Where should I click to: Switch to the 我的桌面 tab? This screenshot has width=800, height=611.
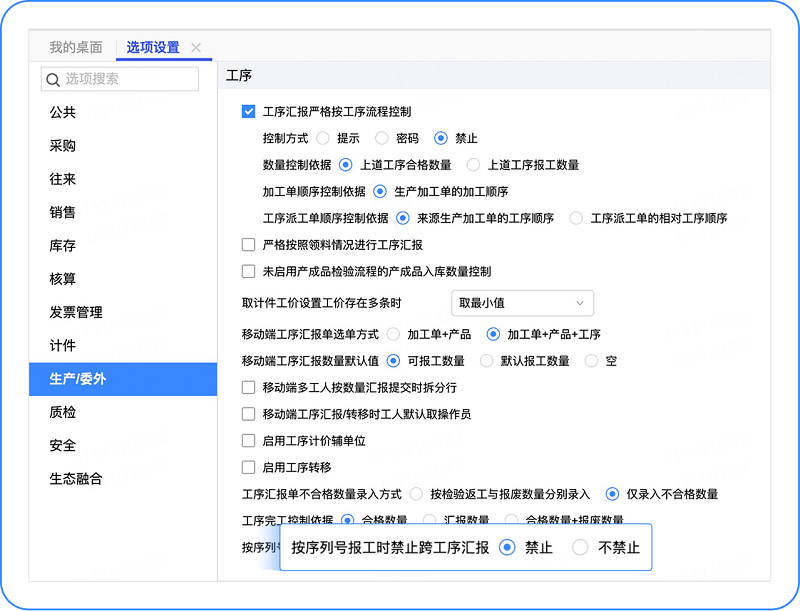(x=76, y=47)
